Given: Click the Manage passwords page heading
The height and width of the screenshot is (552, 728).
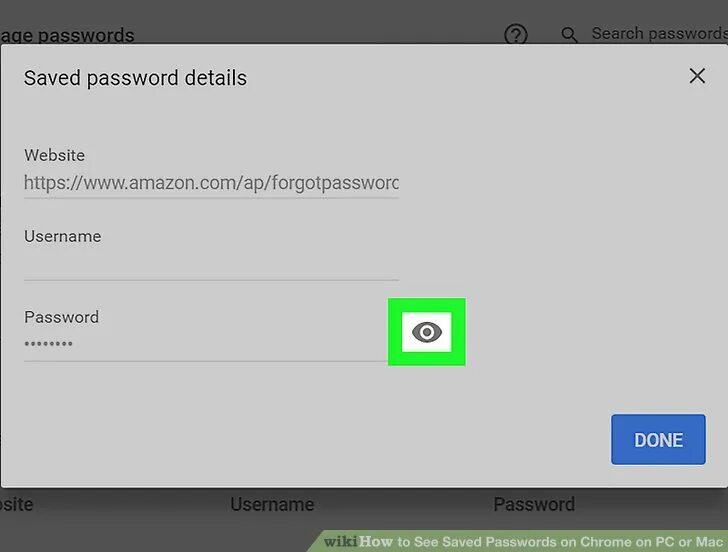Looking at the screenshot, I should point(67,35).
